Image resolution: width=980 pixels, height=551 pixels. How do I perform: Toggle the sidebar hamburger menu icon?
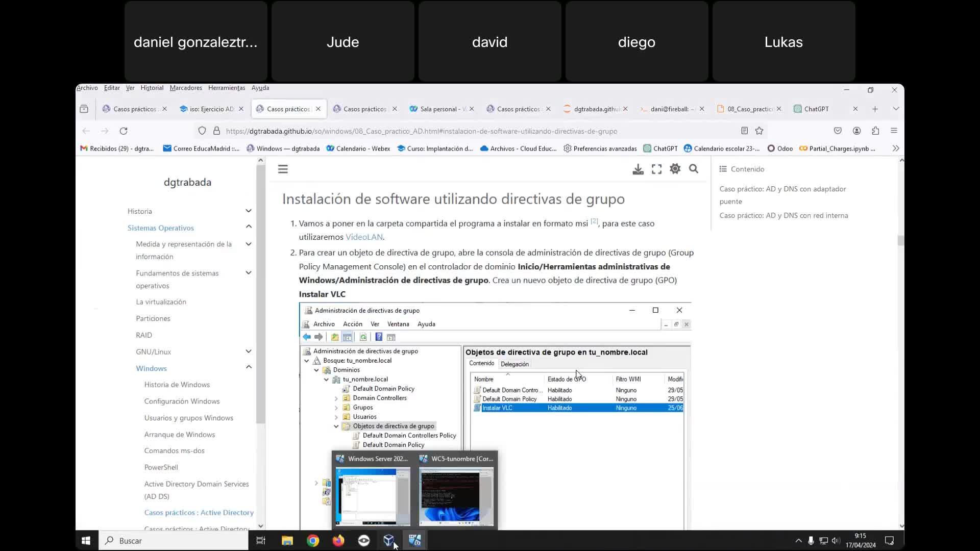click(283, 169)
